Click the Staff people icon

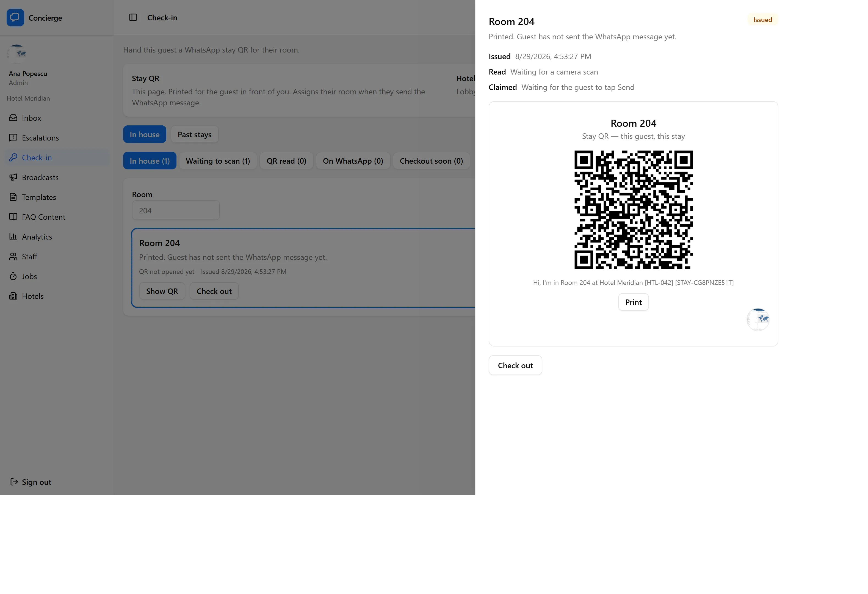pyautogui.click(x=13, y=256)
